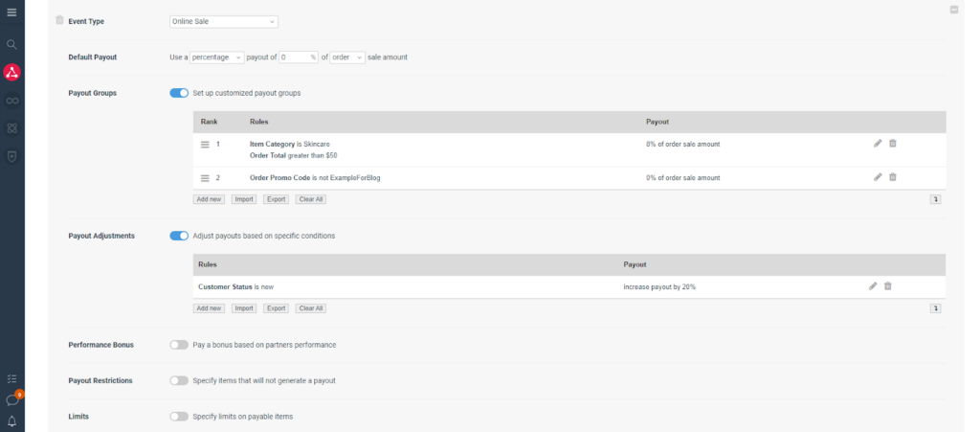
Task: Open the notifications bell icon
Action: tap(11, 421)
